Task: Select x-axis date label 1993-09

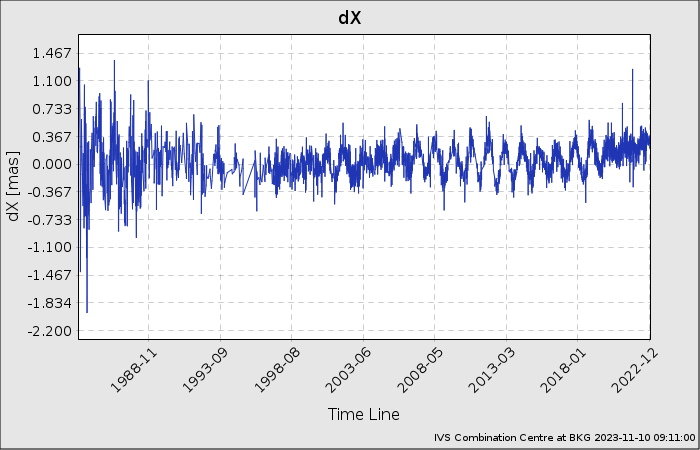Action: 205,370
